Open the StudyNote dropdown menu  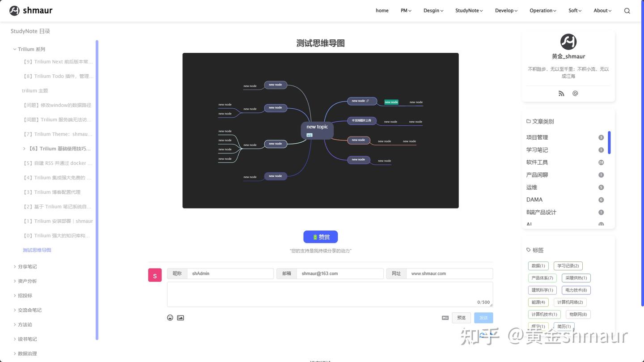click(x=468, y=10)
